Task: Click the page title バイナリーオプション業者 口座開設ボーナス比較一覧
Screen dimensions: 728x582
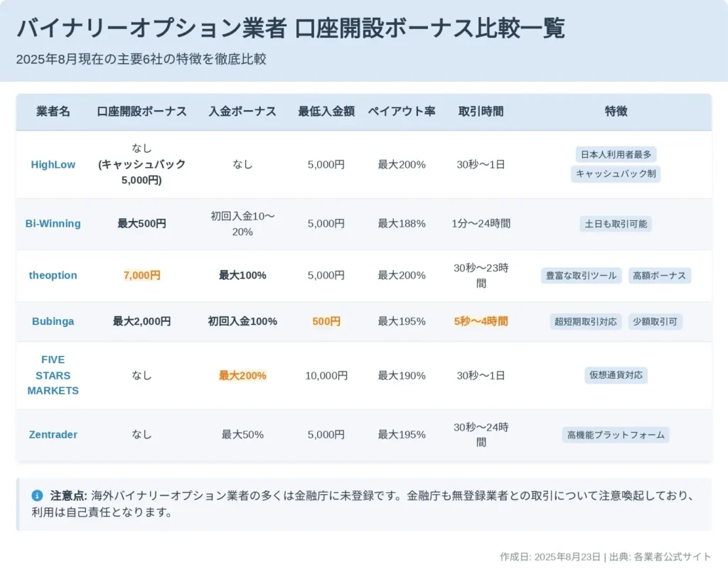Action: click(291, 28)
